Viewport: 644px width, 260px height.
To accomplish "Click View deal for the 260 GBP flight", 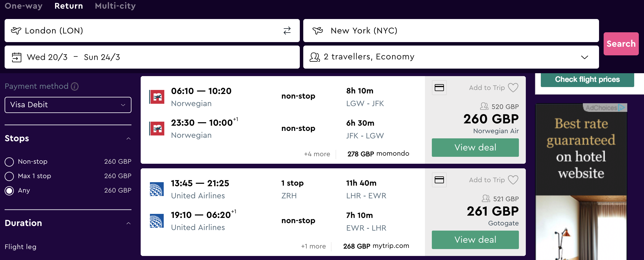I will pyautogui.click(x=475, y=148).
